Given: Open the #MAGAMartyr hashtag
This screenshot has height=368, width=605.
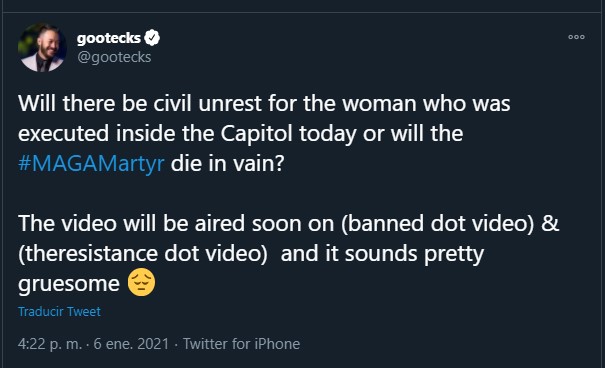Looking at the screenshot, I should click(x=91, y=164).
